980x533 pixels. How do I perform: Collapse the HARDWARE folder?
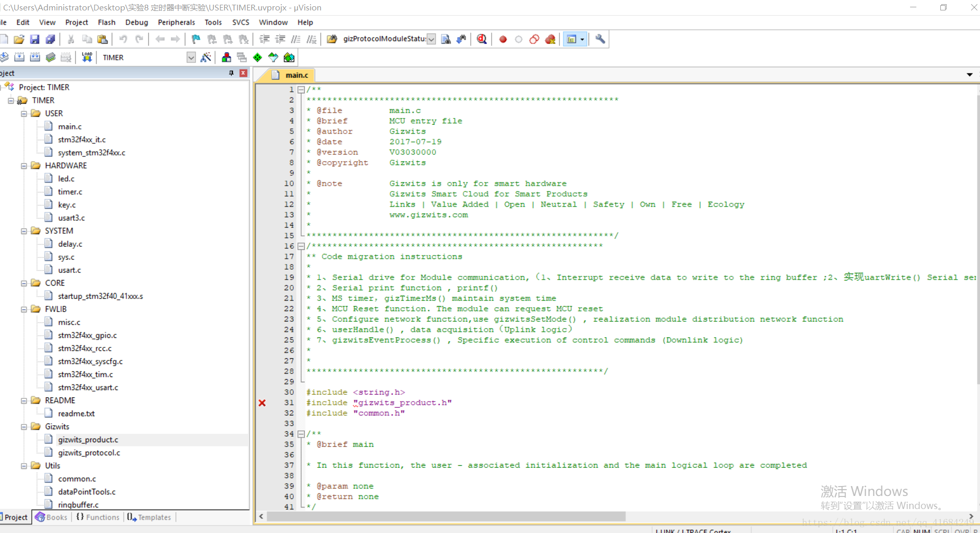pos(24,166)
